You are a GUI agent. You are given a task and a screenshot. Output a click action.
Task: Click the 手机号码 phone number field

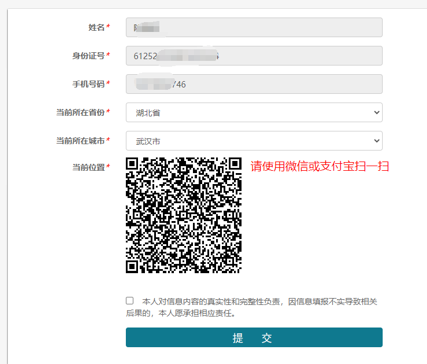[254, 84]
